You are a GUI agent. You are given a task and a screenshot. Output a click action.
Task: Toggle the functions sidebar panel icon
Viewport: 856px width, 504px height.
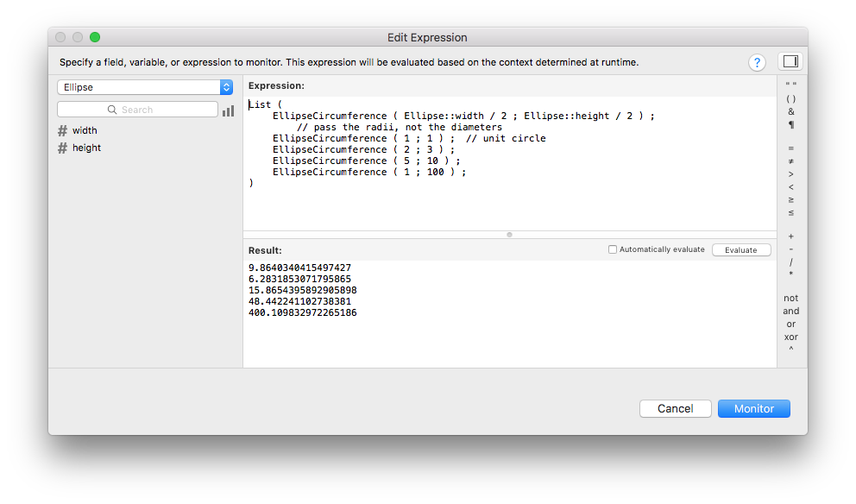tap(790, 61)
